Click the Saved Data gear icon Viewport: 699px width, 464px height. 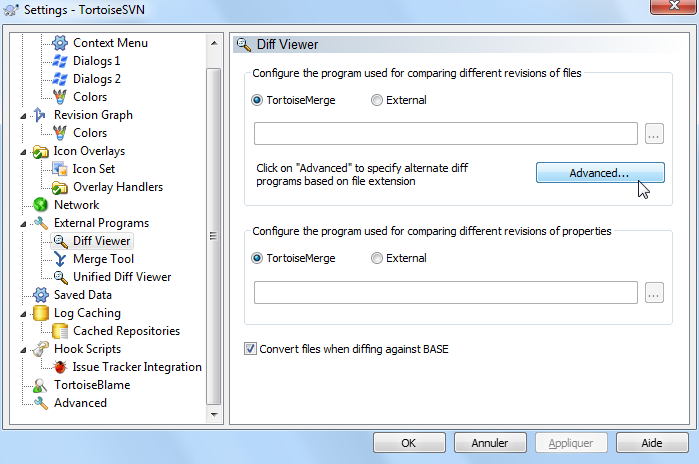click(41, 295)
